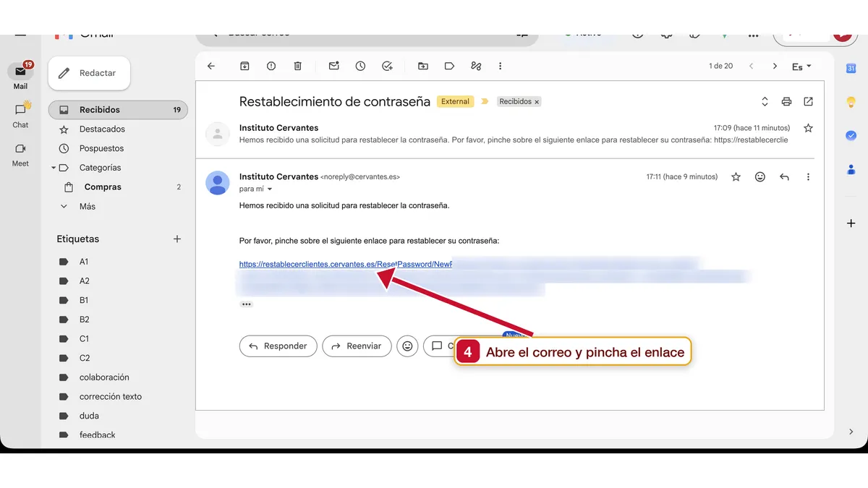Expand all messages in the conversation
The height and width of the screenshot is (488, 868).
[765, 101]
